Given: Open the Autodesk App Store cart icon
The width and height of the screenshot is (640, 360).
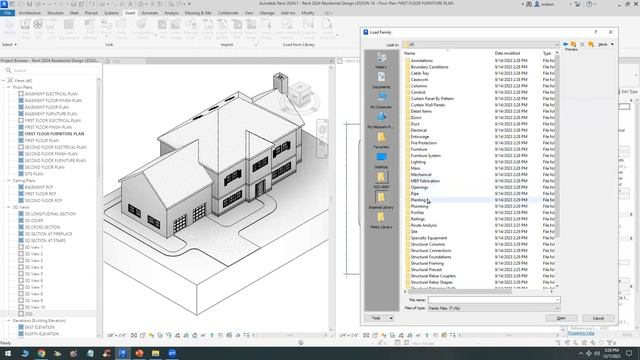Looking at the screenshot, I should [578, 4].
